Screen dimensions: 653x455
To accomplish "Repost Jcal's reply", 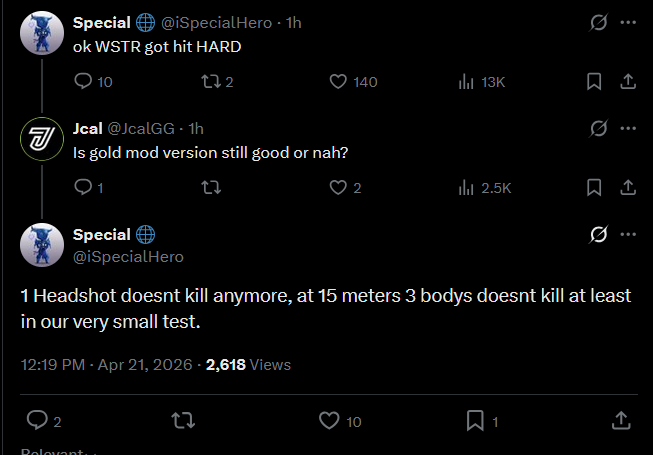I will 210,187.
